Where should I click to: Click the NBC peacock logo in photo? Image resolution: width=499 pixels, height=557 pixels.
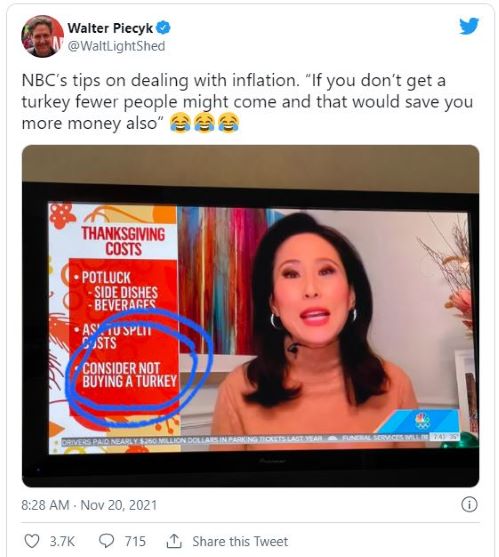click(422, 421)
